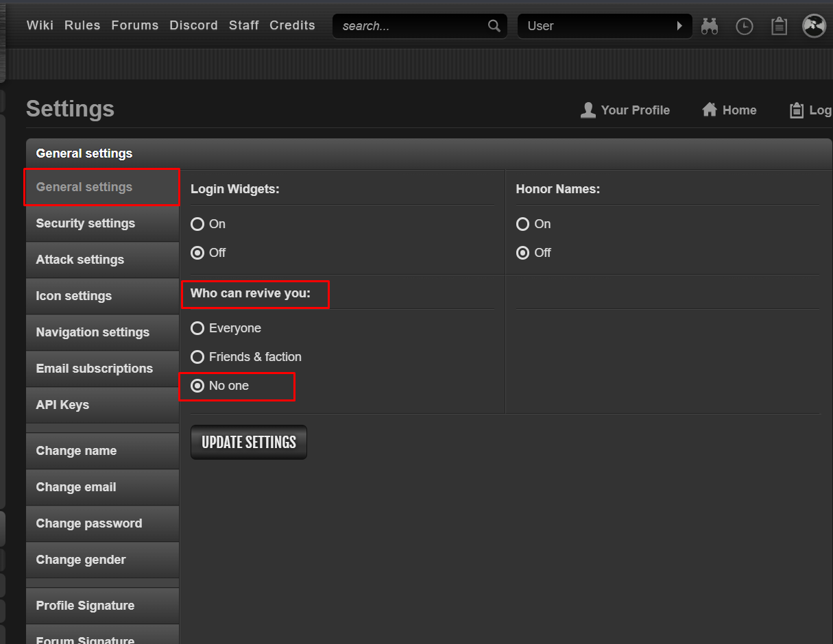Open Change gender section
Viewport: 833px width, 644px height.
tap(102, 560)
